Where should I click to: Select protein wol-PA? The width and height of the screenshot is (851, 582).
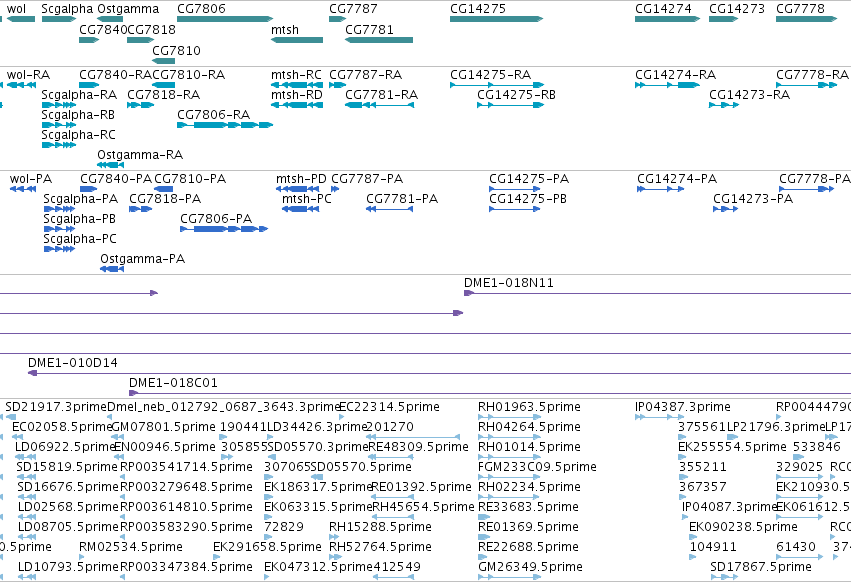coord(31,179)
